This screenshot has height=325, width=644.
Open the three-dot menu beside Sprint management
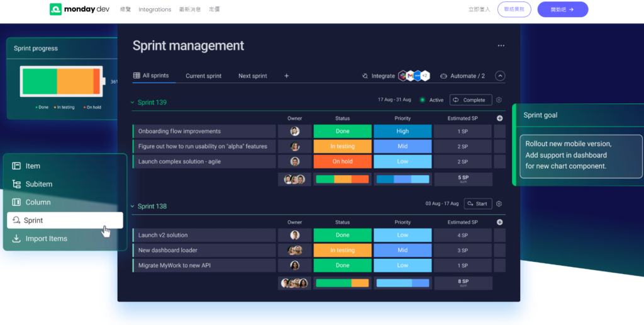tap(501, 46)
